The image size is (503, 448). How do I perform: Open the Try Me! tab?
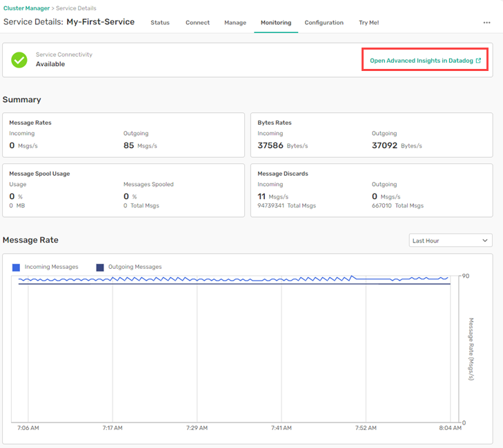pos(368,23)
